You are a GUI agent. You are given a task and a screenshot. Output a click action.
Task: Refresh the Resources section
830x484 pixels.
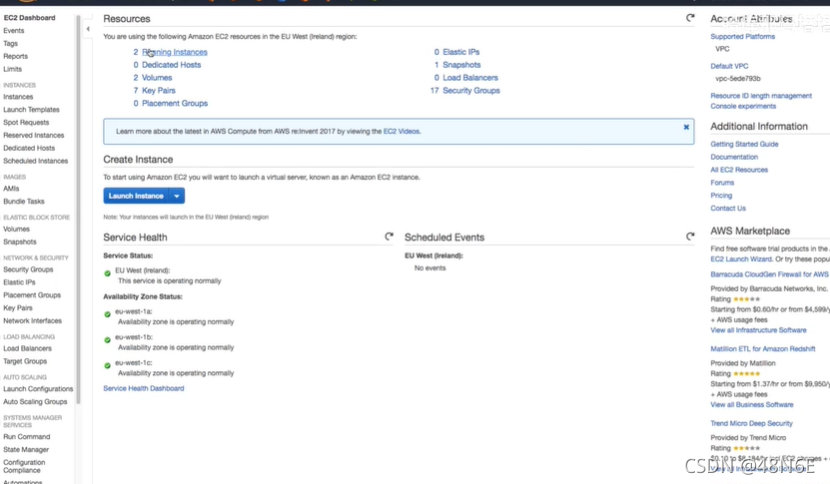pyautogui.click(x=690, y=18)
